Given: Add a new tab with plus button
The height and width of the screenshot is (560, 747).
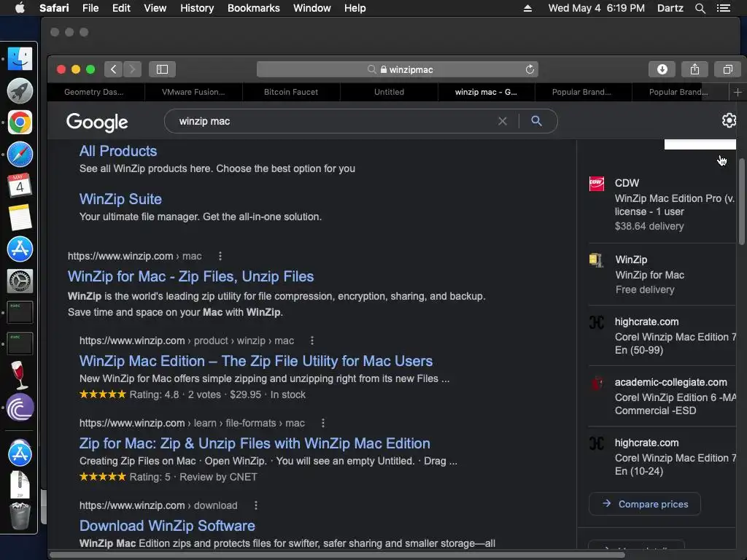Looking at the screenshot, I should (737, 92).
